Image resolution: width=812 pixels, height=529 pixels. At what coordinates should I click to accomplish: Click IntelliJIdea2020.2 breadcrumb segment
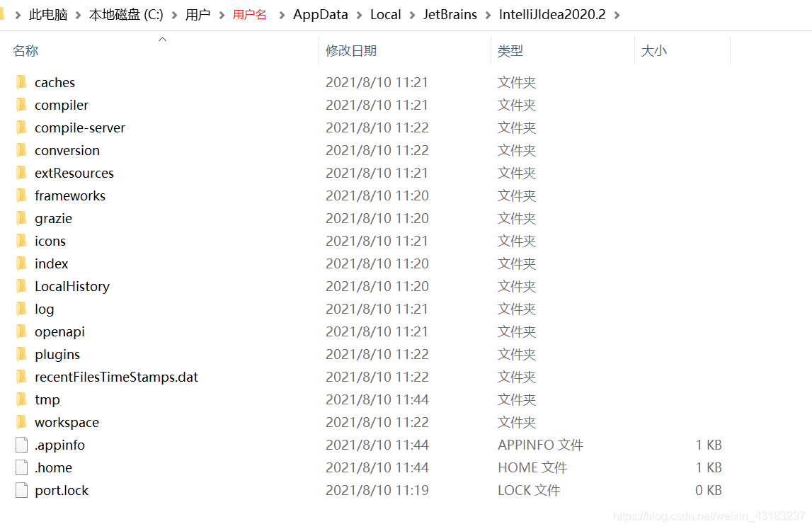click(552, 14)
